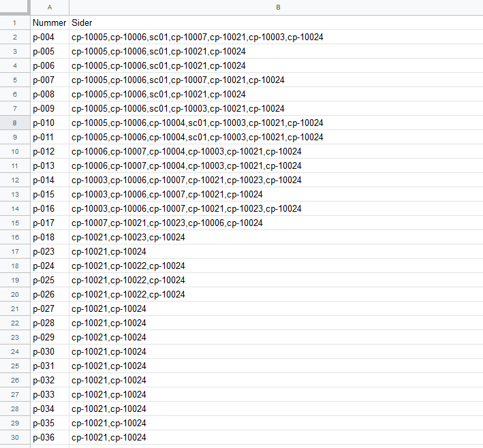Click the select-all corner box
The height and width of the screenshot is (448, 483).
pos(15,7)
